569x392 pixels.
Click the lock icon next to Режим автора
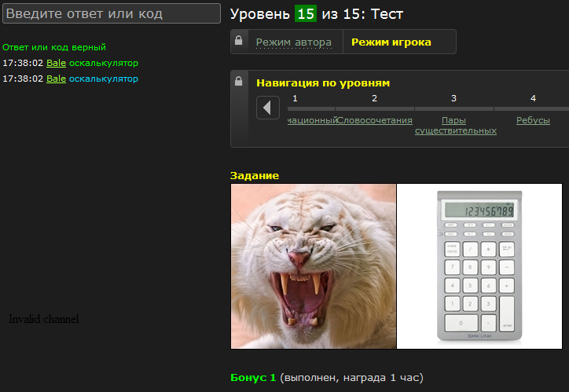tap(238, 40)
